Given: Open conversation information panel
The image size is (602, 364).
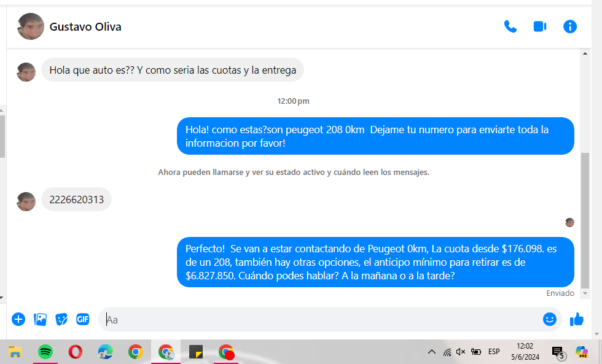Looking at the screenshot, I should pyautogui.click(x=570, y=26).
